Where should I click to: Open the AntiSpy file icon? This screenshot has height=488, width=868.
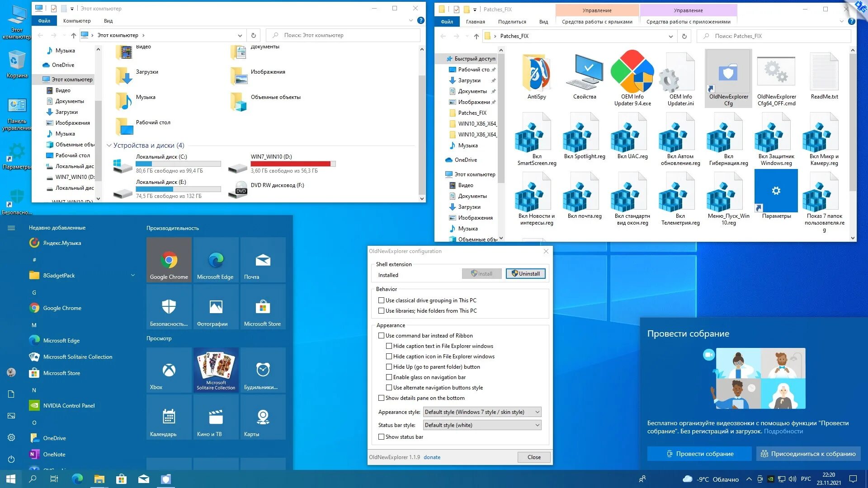click(536, 74)
